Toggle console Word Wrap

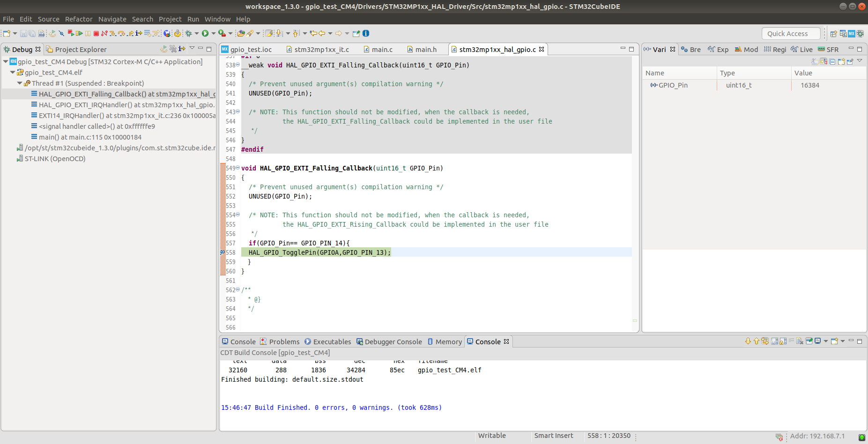(x=791, y=341)
